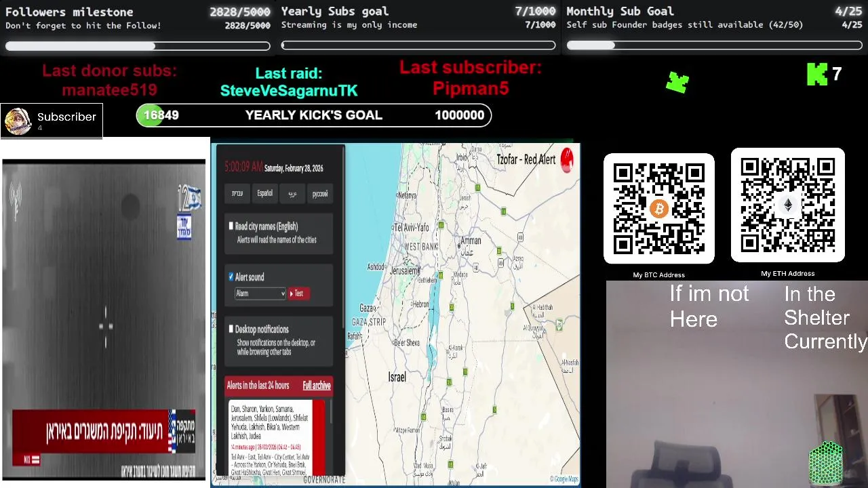This screenshot has height=488, width=868.
Task: Click Rafah label on the map
Action: point(354,336)
